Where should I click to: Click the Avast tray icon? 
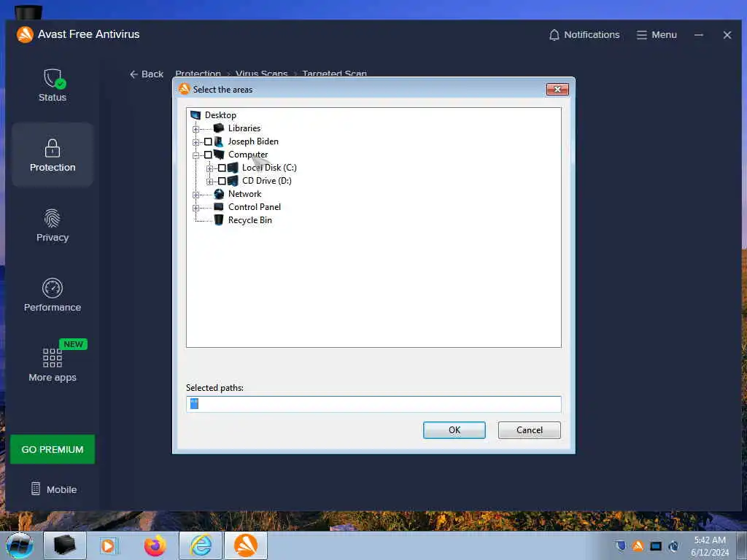pos(638,545)
